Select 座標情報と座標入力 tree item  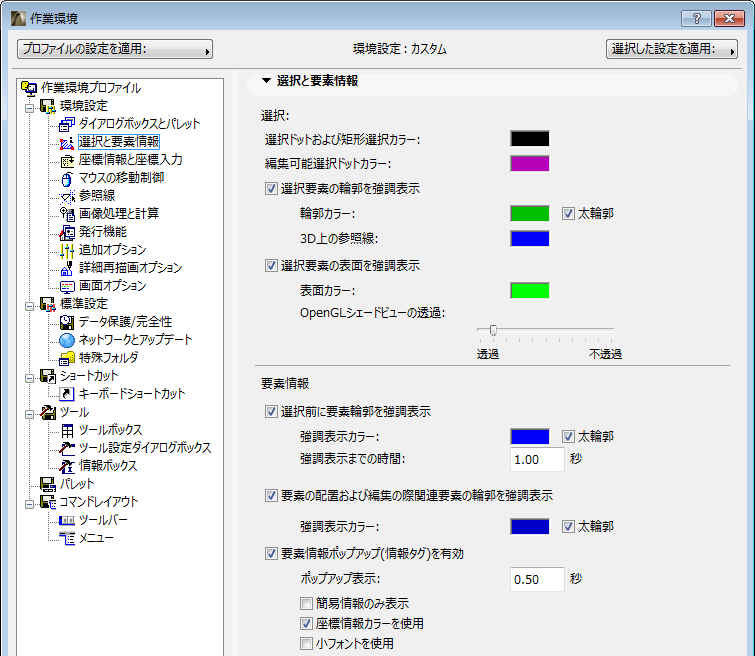pyautogui.click(x=130, y=160)
